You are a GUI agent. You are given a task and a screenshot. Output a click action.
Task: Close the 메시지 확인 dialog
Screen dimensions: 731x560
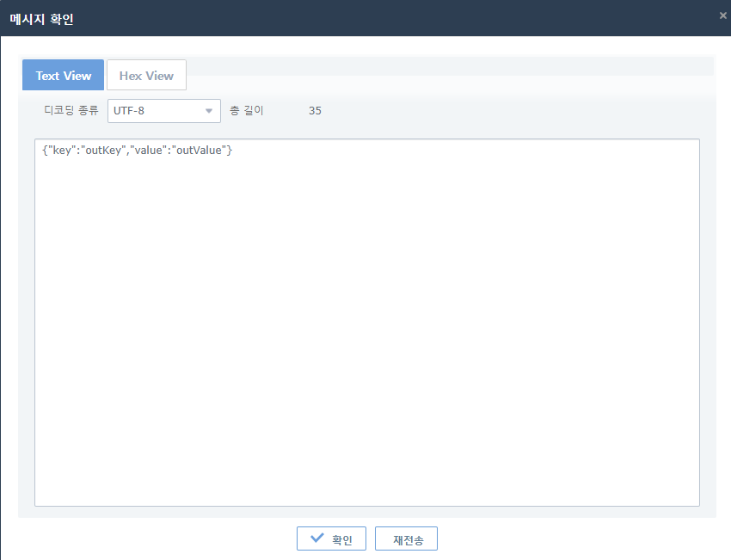coord(722,15)
